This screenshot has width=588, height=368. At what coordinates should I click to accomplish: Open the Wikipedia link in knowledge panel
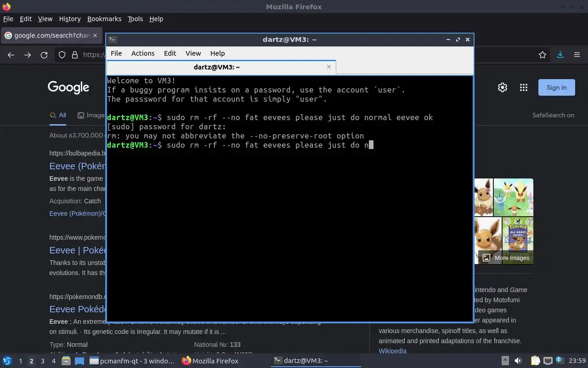coord(392,351)
